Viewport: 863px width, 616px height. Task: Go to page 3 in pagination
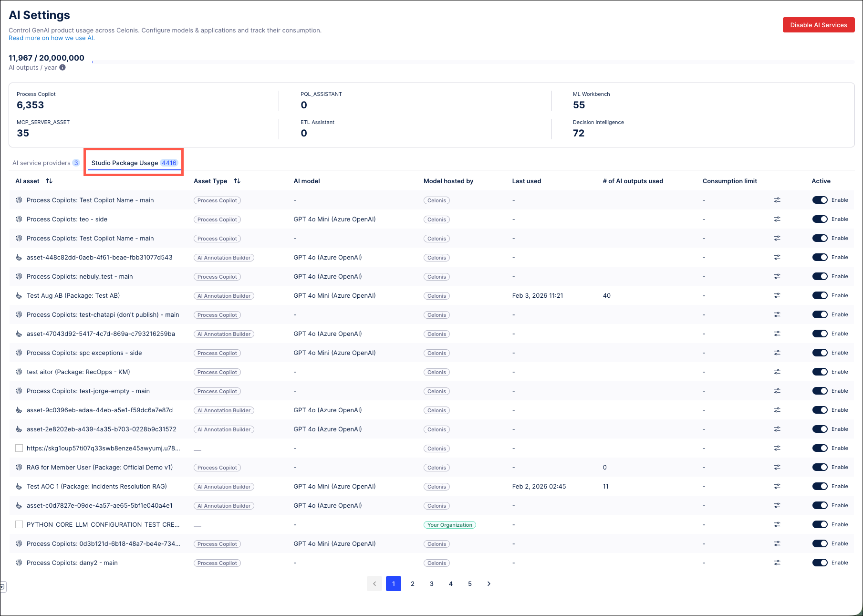(x=431, y=584)
